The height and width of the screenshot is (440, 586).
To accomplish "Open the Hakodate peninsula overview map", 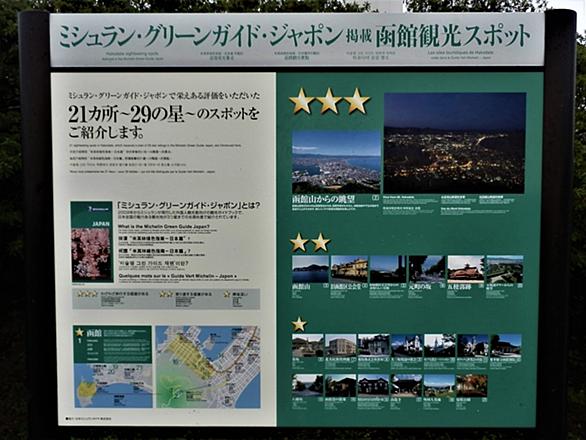I will point(113,386).
